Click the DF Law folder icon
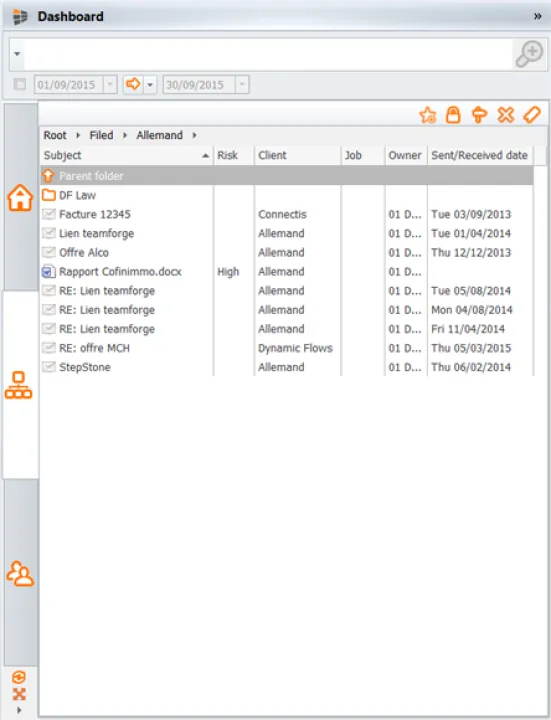551x720 pixels. (49, 195)
